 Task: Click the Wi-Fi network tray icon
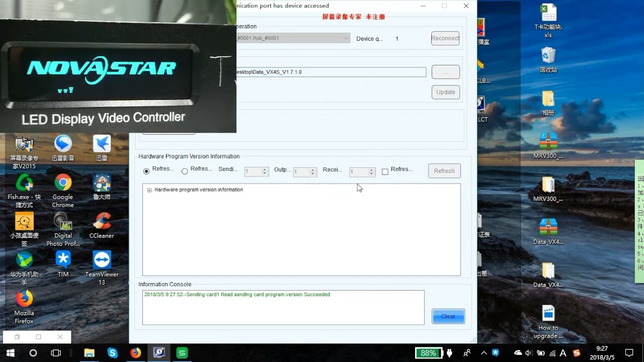pyautogui.click(x=553, y=353)
